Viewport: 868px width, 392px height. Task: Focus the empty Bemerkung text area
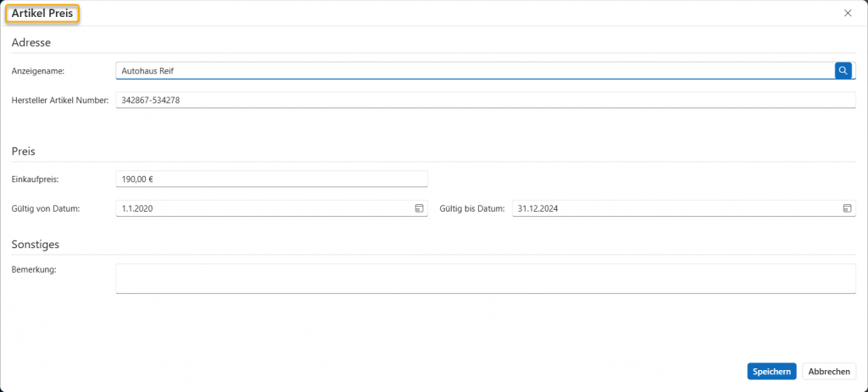(x=485, y=279)
